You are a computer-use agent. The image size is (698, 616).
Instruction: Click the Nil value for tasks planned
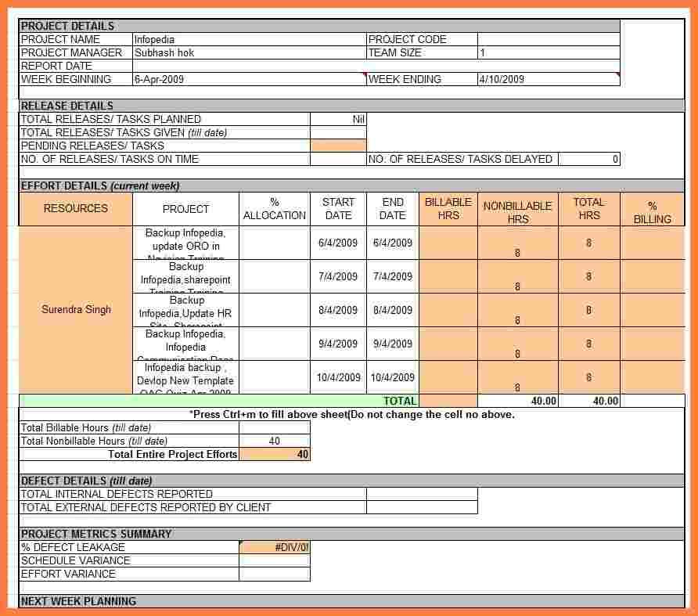338,119
